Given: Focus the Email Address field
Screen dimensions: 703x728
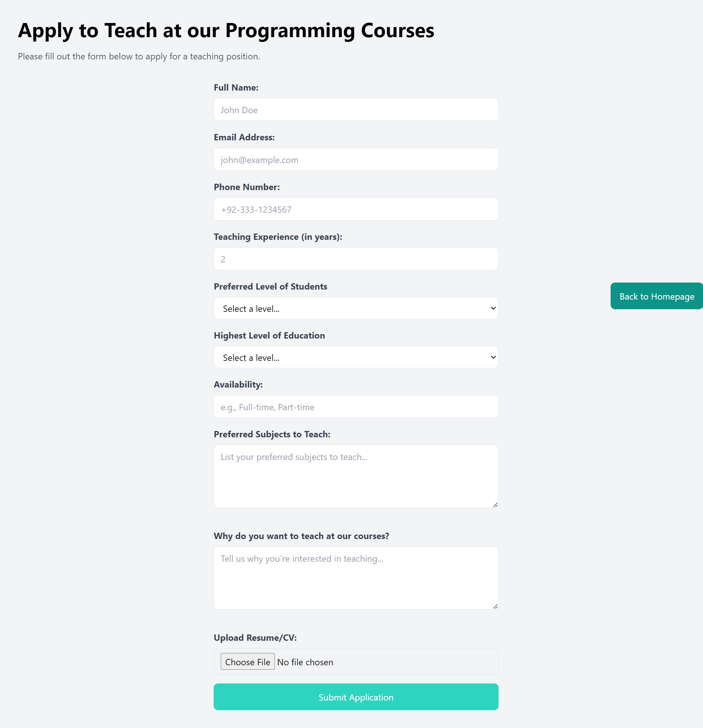Looking at the screenshot, I should pos(356,159).
